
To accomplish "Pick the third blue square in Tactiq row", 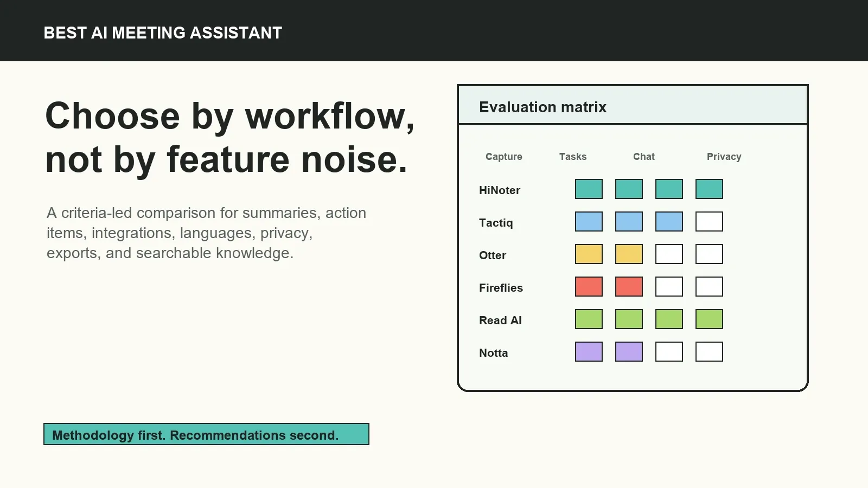I will click(669, 222).
